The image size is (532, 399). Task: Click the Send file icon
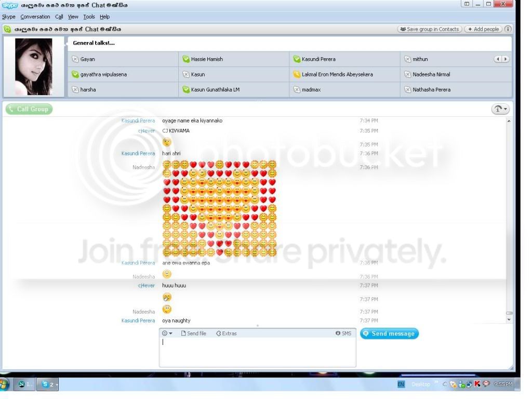tap(183, 333)
